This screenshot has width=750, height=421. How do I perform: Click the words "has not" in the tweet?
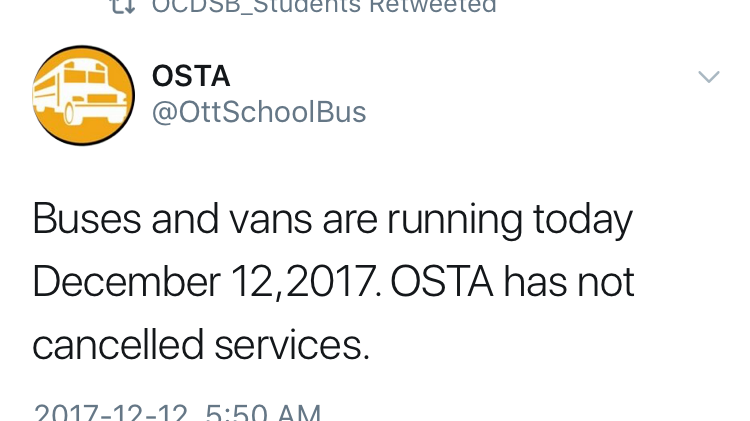pyautogui.click(x=569, y=283)
